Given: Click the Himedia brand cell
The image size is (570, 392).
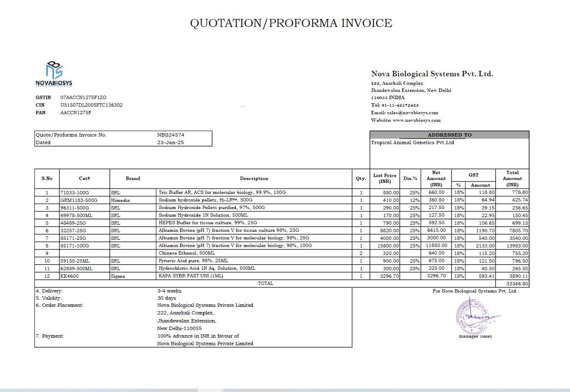Looking at the screenshot, I should [133, 200].
